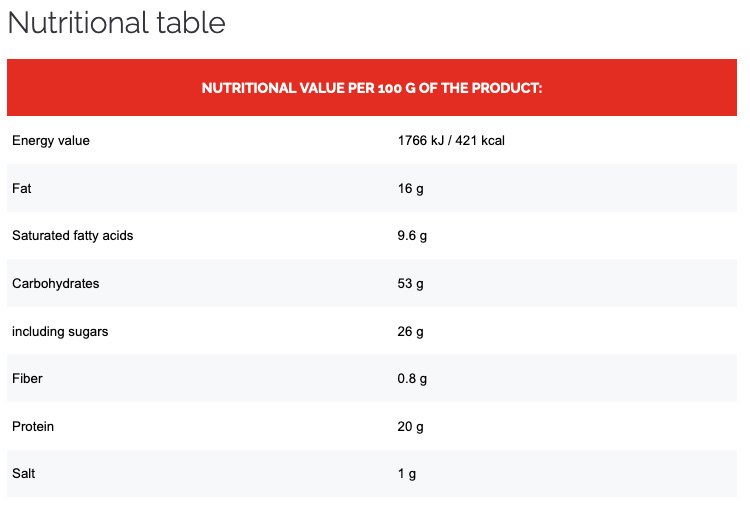750x515 pixels.
Task: Click the '20 g' protein value
Action: click(x=411, y=427)
